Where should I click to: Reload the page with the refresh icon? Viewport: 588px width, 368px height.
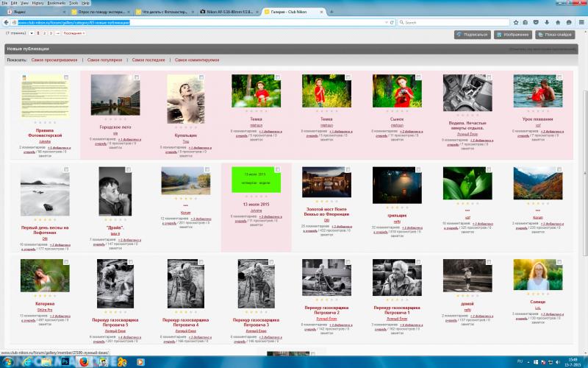(392, 23)
